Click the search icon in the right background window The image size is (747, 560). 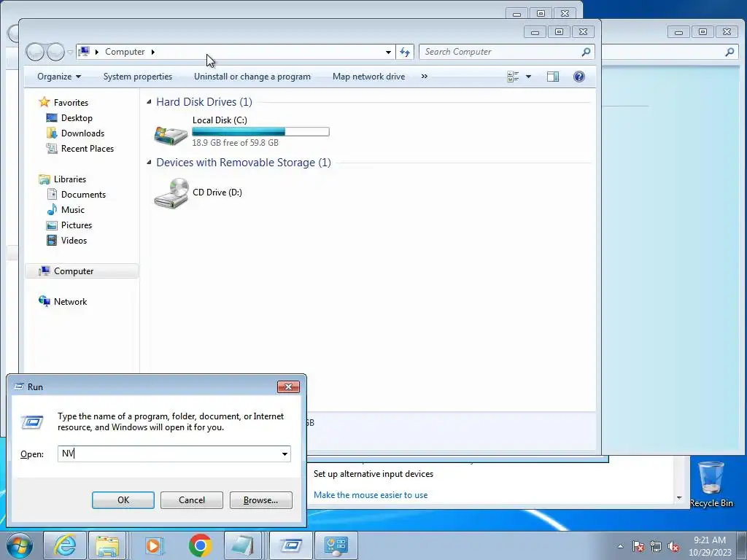tap(729, 52)
